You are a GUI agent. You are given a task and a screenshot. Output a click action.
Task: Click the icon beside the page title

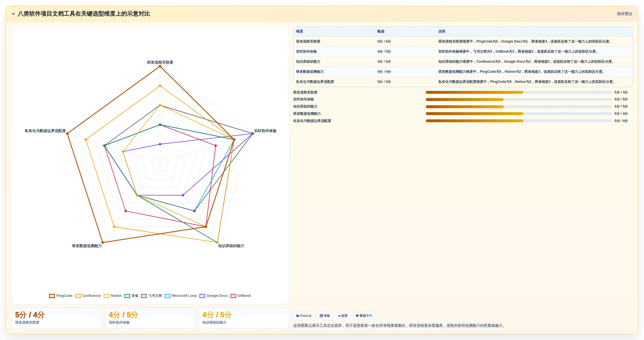pyautogui.click(x=14, y=14)
